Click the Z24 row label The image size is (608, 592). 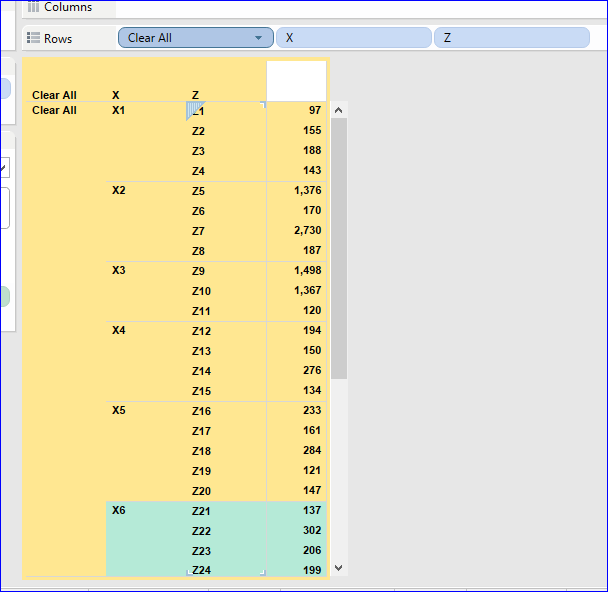201,570
